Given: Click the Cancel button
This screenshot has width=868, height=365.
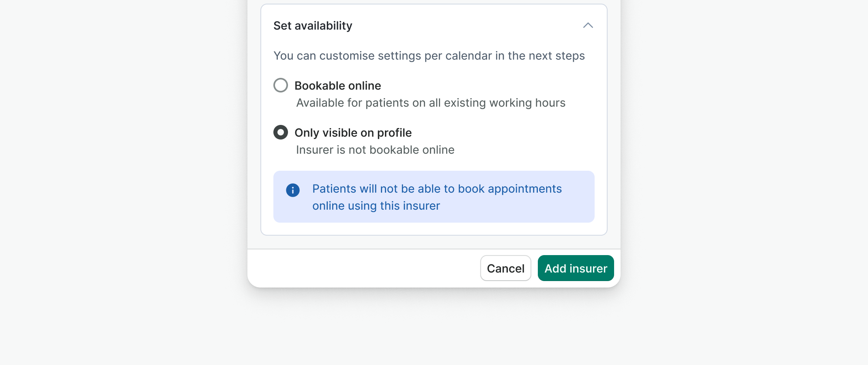Looking at the screenshot, I should tap(505, 268).
